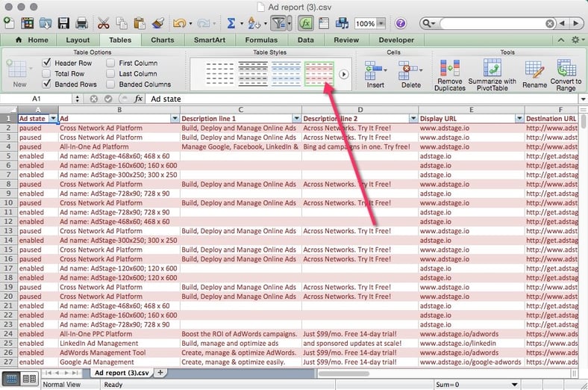Open Description line 1 filter dropdown

[x=297, y=119]
